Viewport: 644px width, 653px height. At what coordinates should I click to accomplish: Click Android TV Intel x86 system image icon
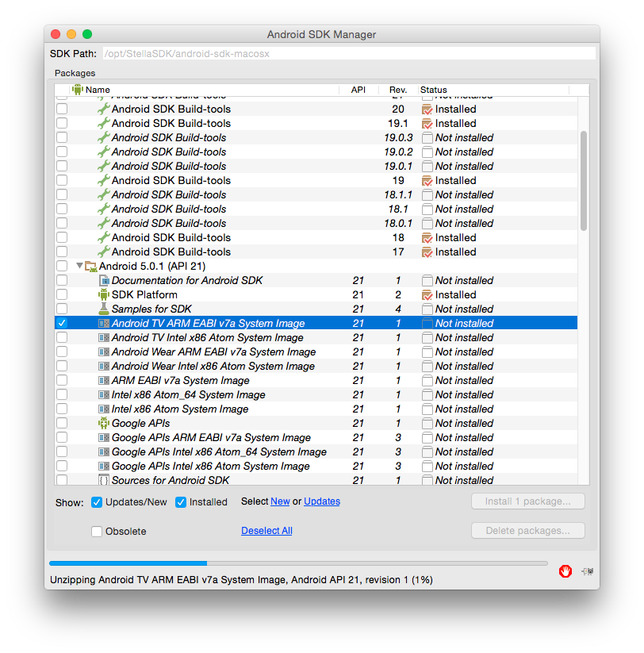click(x=104, y=338)
